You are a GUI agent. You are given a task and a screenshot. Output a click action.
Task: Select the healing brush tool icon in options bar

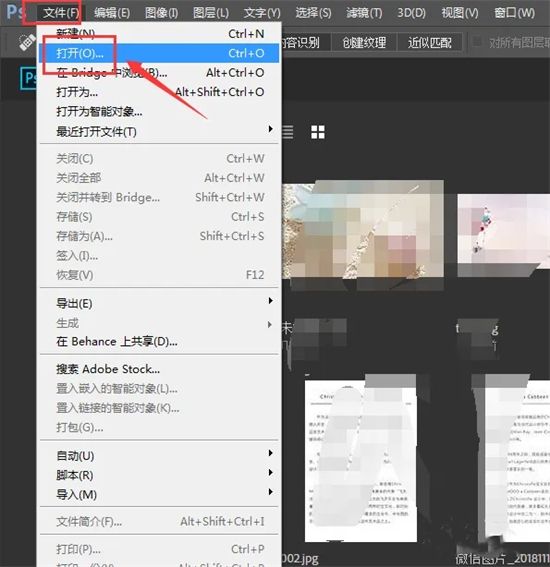tap(27, 43)
